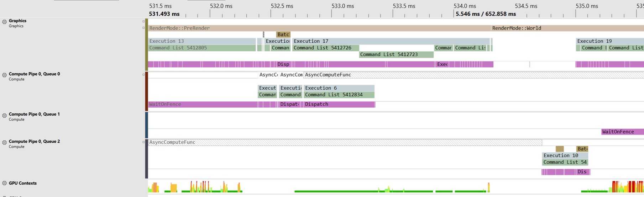Viewport: 644px width, 197px height.
Task: Select the Batc marker in Graphics lane
Action: click(x=283, y=34)
